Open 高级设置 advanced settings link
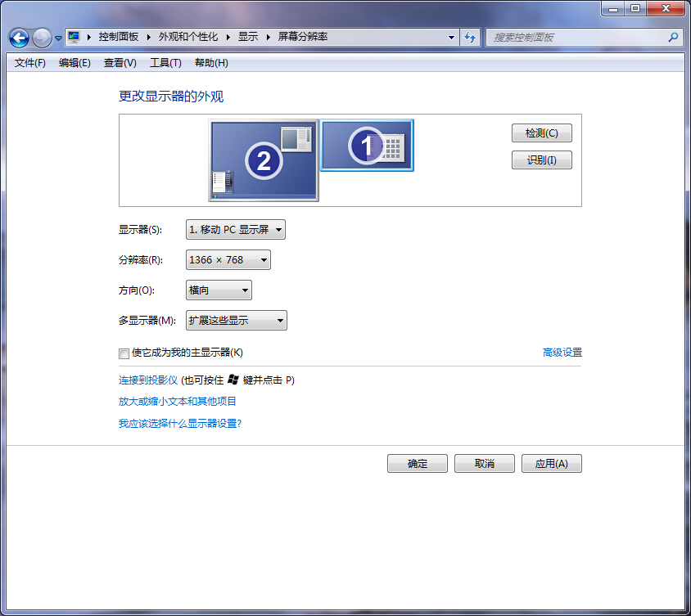The width and height of the screenshot is (691, 616). pyautogui.click(x=562, y=353)
